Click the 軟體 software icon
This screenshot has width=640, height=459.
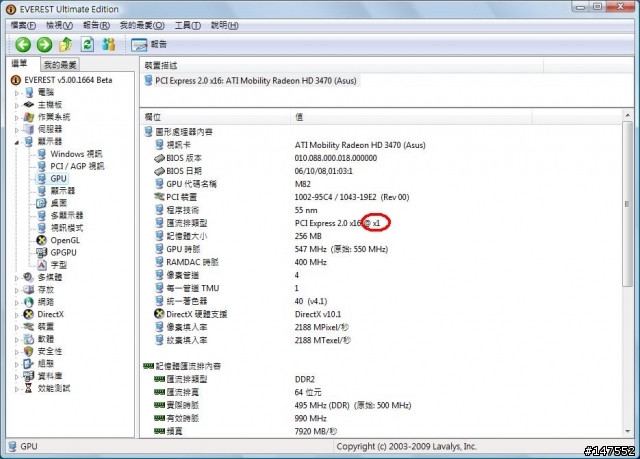29,339
